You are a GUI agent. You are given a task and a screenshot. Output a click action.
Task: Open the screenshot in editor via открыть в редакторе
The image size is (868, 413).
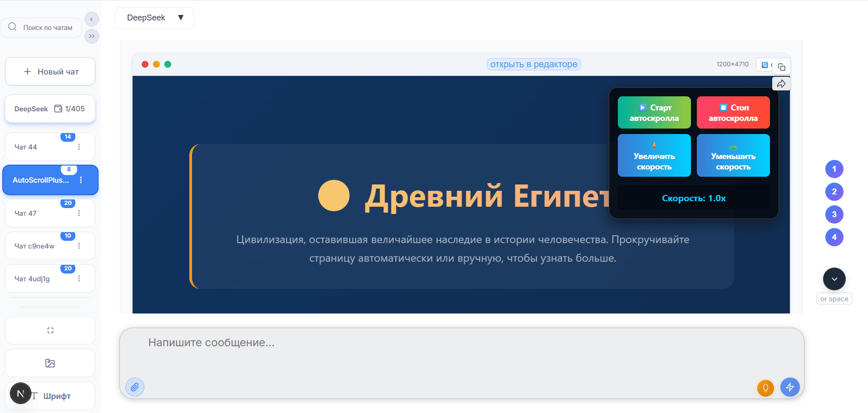533,64
